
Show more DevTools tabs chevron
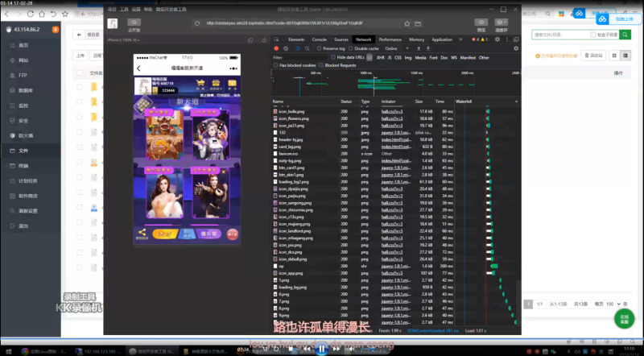click(x=460, y=39)
